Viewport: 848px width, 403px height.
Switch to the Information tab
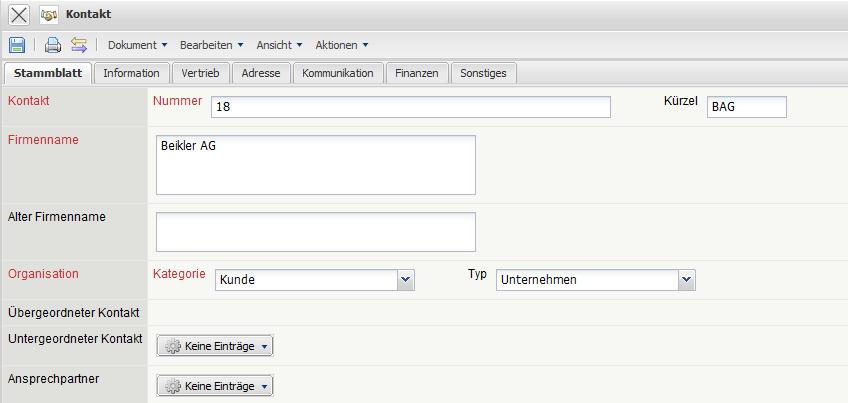(x=131, y=73)
